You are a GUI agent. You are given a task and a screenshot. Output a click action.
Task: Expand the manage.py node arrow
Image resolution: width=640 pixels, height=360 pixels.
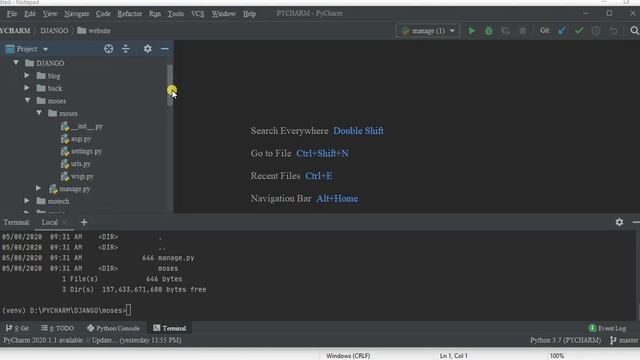pyautogui.click(x=38, y=188)
